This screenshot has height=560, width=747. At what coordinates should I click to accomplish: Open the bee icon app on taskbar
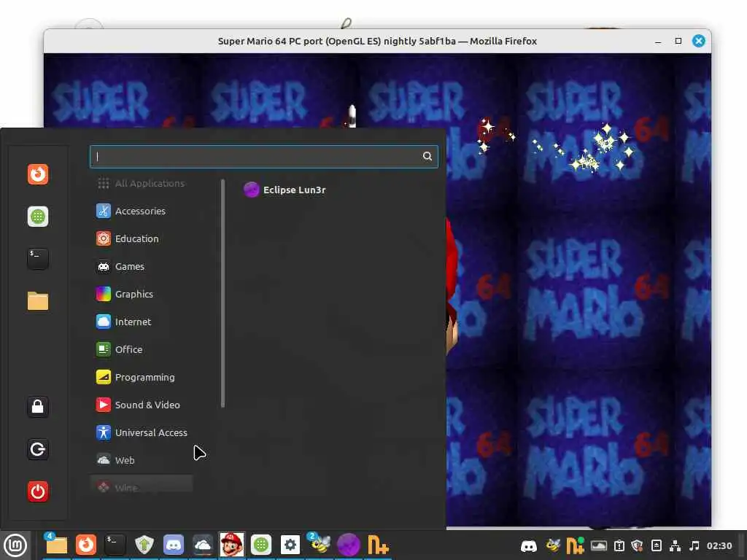(320, 545)
